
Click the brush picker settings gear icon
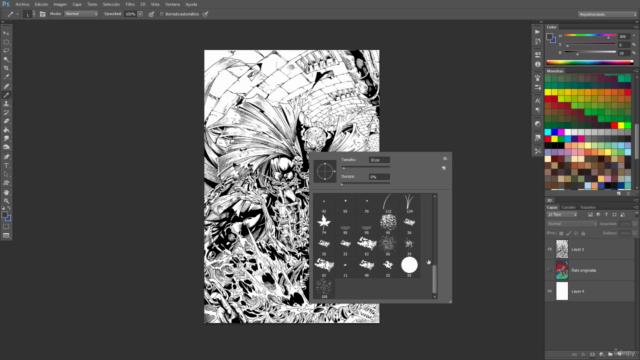coord(444,159)
